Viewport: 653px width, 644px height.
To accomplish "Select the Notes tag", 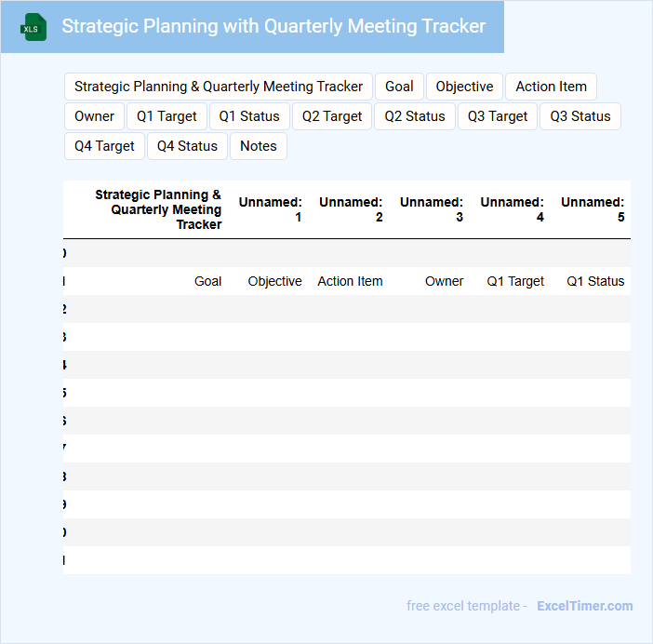I will tap(259, 146).
